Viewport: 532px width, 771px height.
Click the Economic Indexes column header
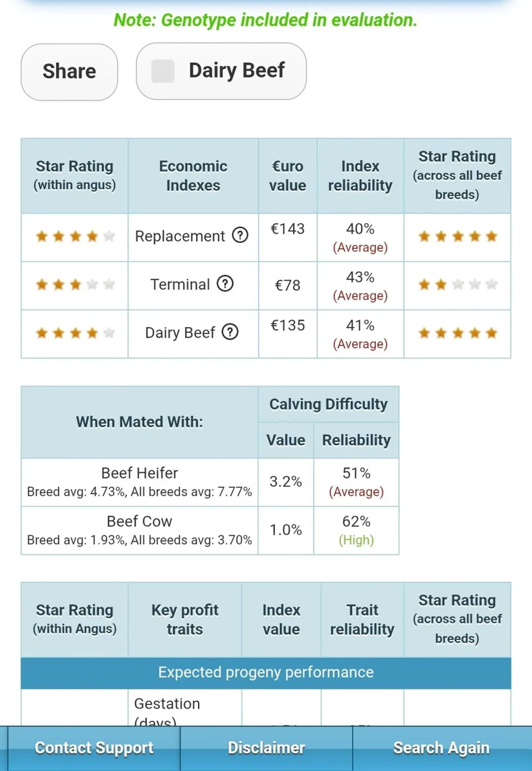[x=193, y=176]
